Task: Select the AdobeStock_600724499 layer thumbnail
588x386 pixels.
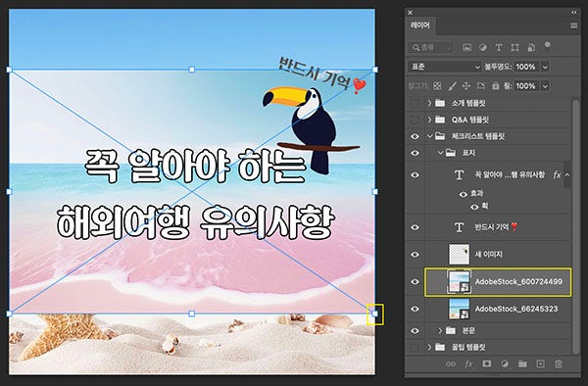Action: click(x=459, y=282)
